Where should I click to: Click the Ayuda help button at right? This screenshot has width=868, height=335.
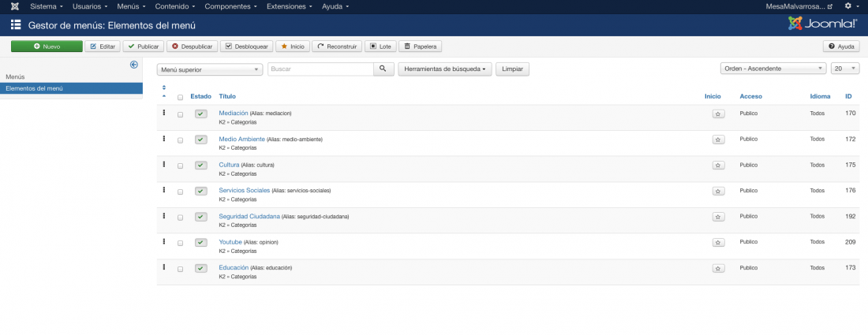coord(841,47)
